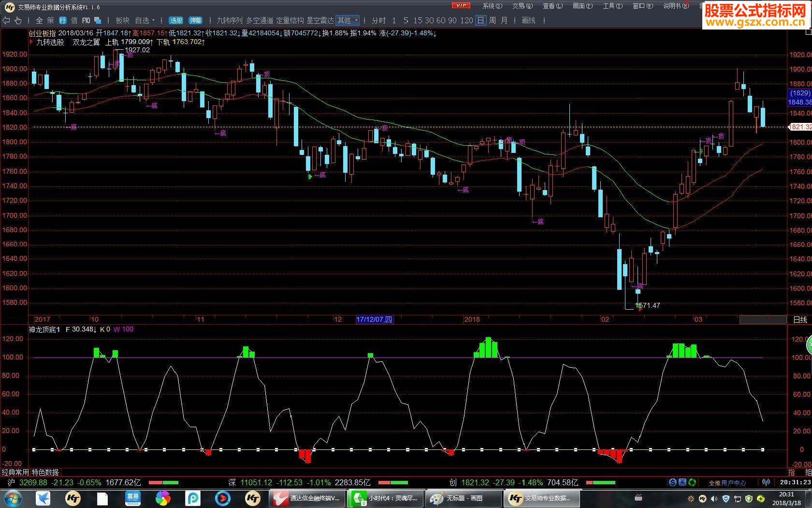Screen dimensions: 812x508
Task: Open the 说明书(H) menu
Action: (x=676, y=6)
